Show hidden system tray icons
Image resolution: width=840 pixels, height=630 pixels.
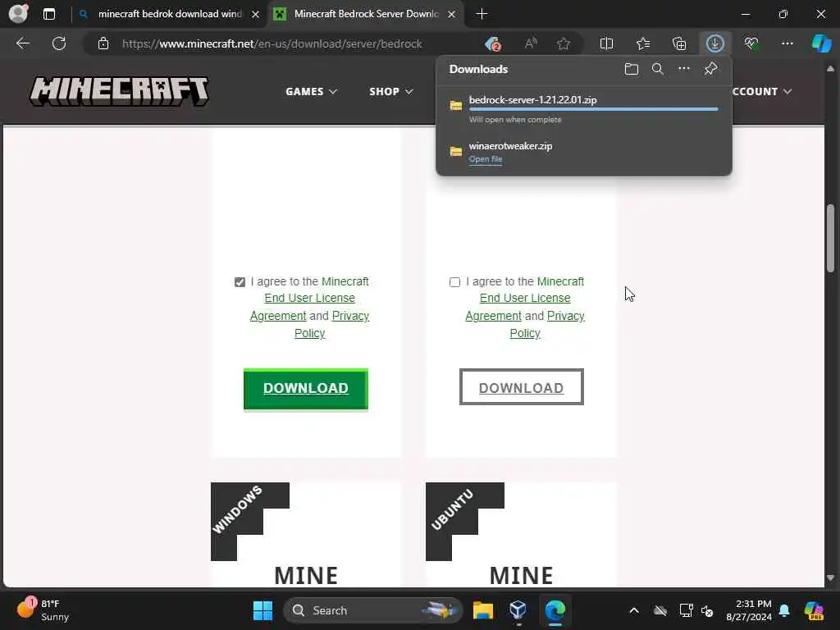pos(634,610)
